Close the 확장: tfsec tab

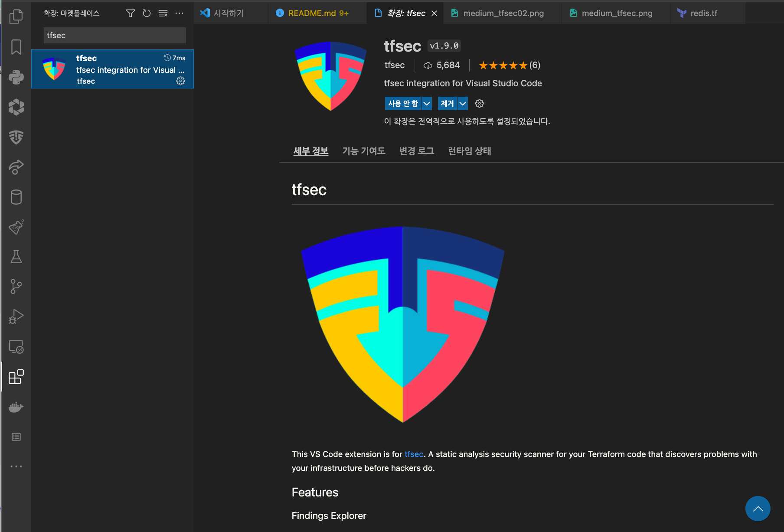[434, 13]
